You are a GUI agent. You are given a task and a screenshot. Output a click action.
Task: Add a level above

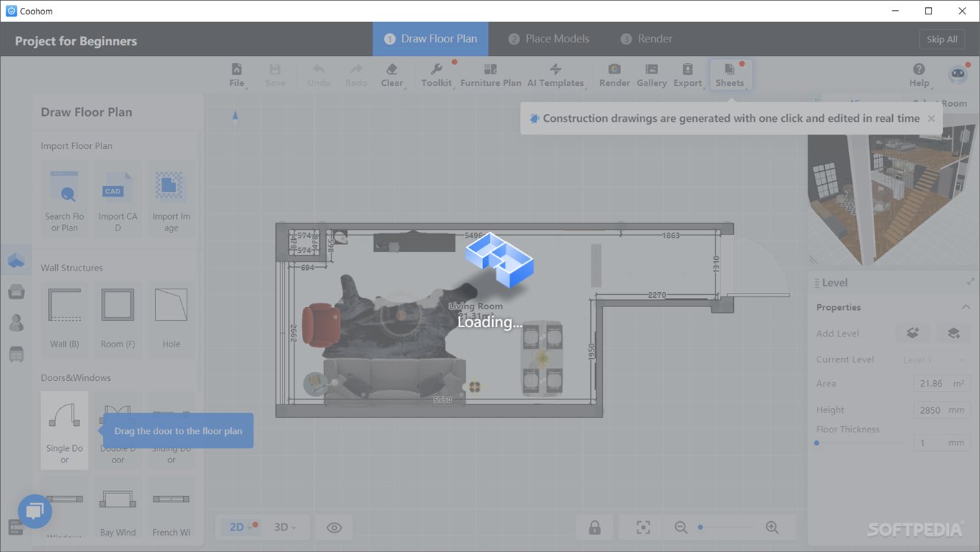coord(913,333)
